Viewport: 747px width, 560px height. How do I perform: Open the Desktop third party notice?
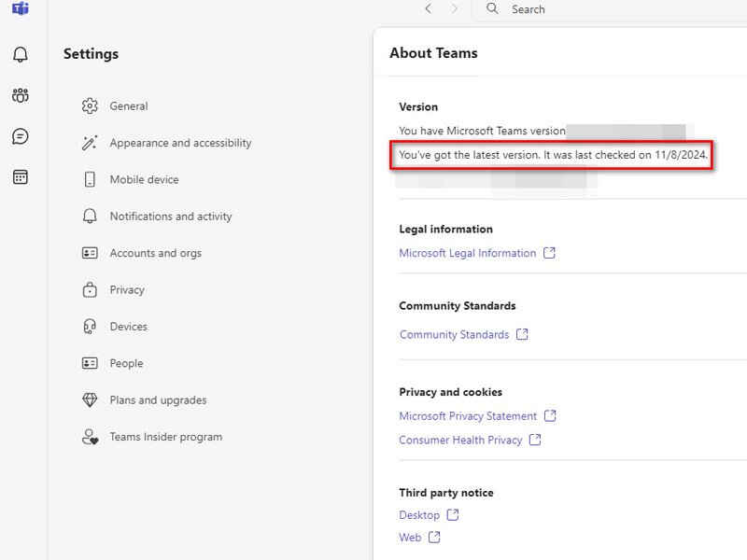click(x=419, y=515)
